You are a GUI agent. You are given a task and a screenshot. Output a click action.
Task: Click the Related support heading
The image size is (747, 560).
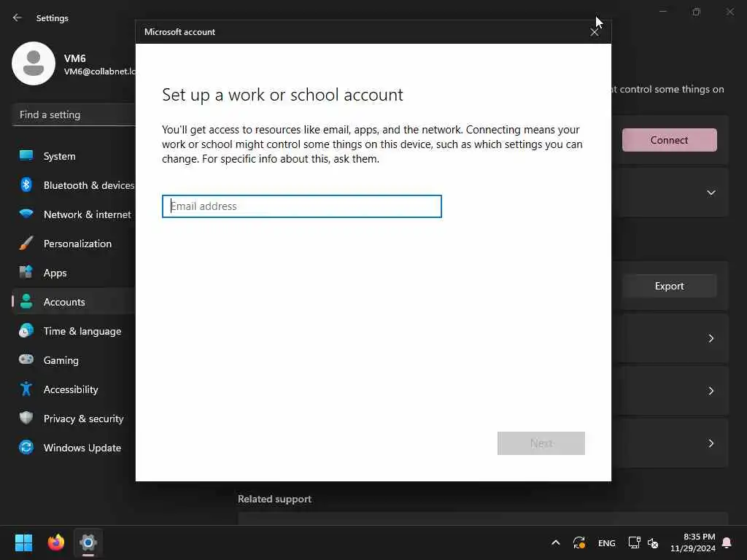click(x=274, y=499)
